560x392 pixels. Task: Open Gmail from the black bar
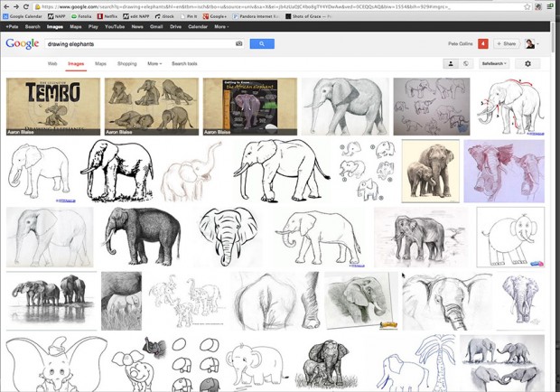(156, 26)
